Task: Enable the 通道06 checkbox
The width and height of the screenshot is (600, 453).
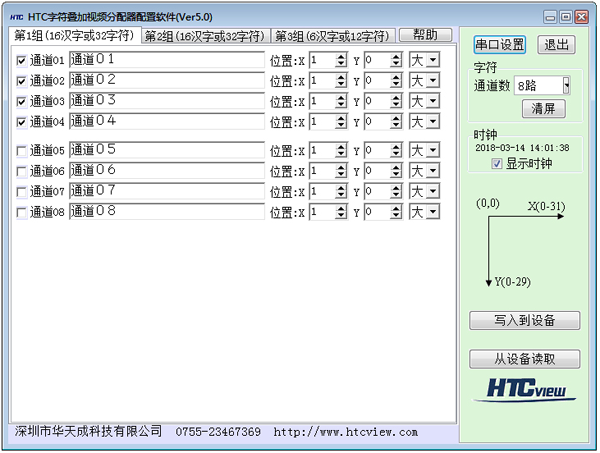Action: pos(21,172)
